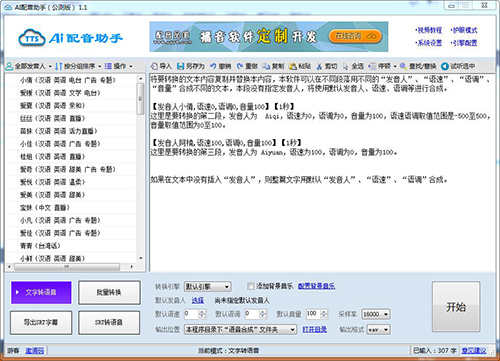Click the 在线咨询 orange banner button

pyautogui.click(x=355, y=36)
